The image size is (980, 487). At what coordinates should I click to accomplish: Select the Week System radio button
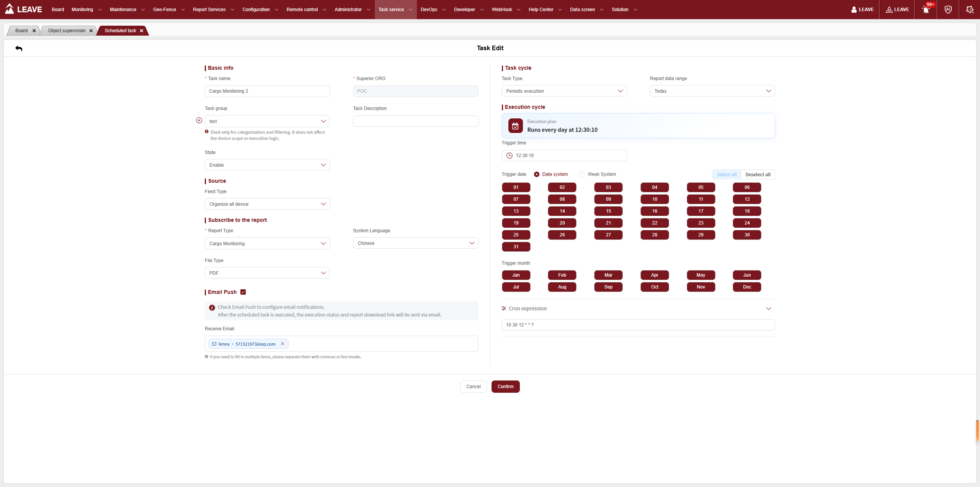pos(582,174)
